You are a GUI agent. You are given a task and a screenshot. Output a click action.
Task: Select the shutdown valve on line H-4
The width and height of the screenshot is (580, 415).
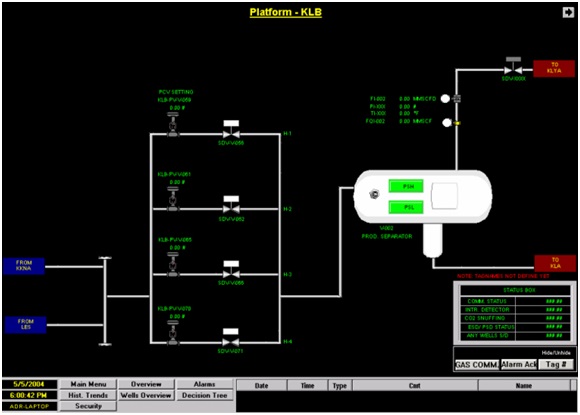click(x=231, y=337)
